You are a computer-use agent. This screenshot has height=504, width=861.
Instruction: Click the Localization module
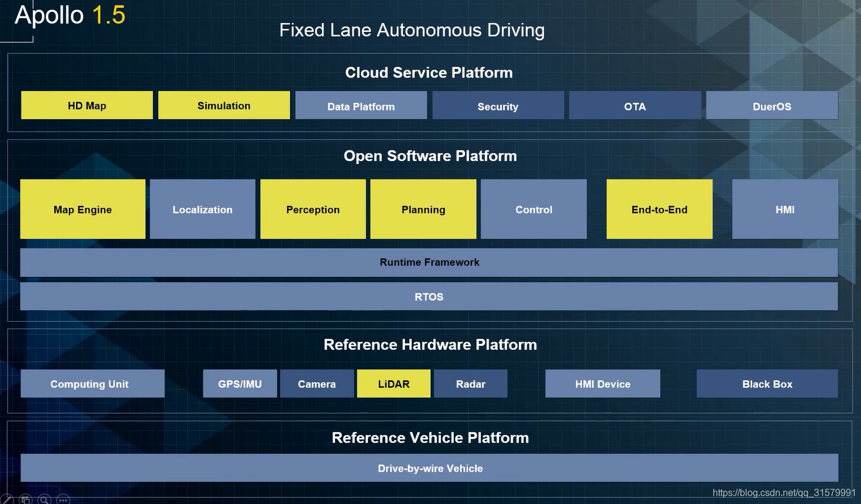coord(202,209)
